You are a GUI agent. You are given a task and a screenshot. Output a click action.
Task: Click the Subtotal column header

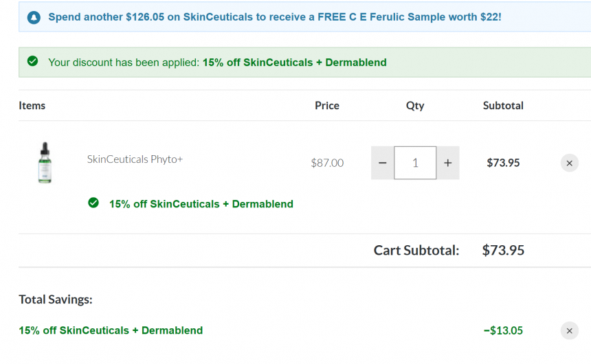[x=503, y=106]
